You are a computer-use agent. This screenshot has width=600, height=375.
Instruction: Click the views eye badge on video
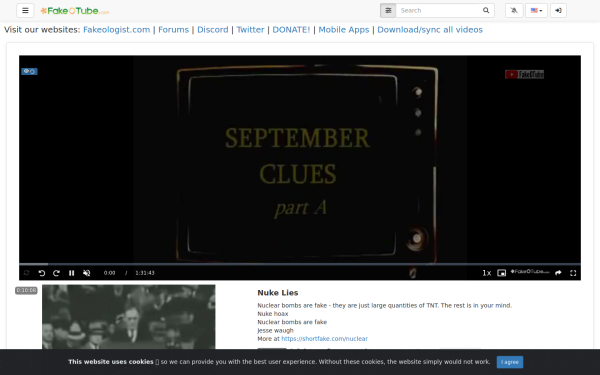point(29,71)
